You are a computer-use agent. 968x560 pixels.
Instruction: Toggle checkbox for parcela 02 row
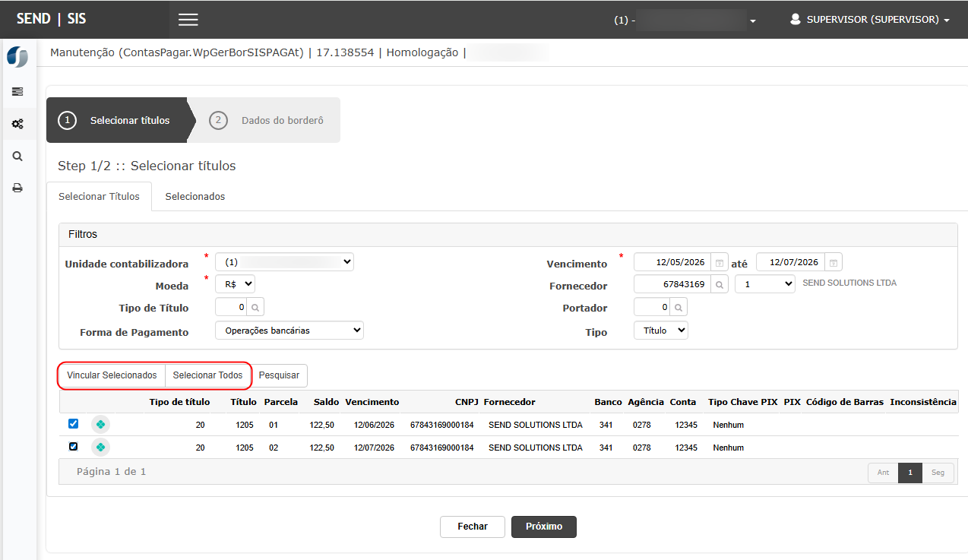coord(73,447)
